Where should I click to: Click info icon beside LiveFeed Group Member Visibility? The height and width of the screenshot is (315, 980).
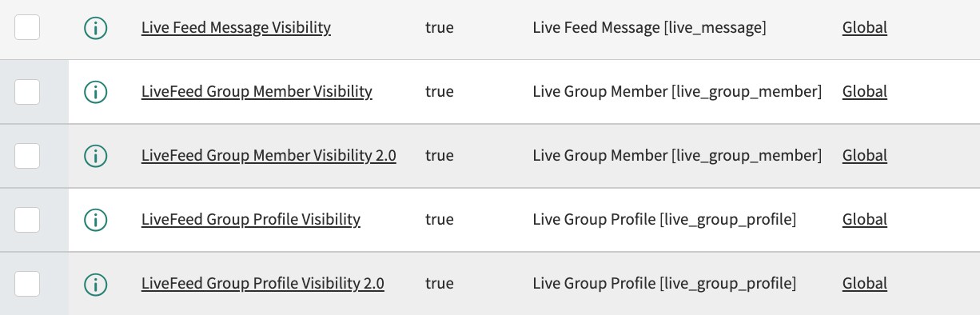point(95,92)
